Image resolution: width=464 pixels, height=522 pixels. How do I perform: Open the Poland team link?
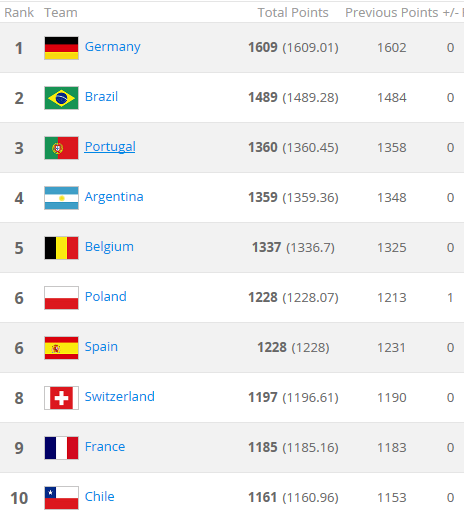106,297
